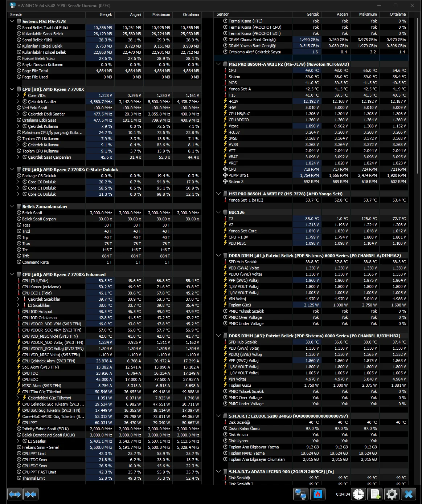Expand the Çekirdek Saatler row
Viewport: 422px width, 504px height.
pyautogui.click(x=18, y=102)
